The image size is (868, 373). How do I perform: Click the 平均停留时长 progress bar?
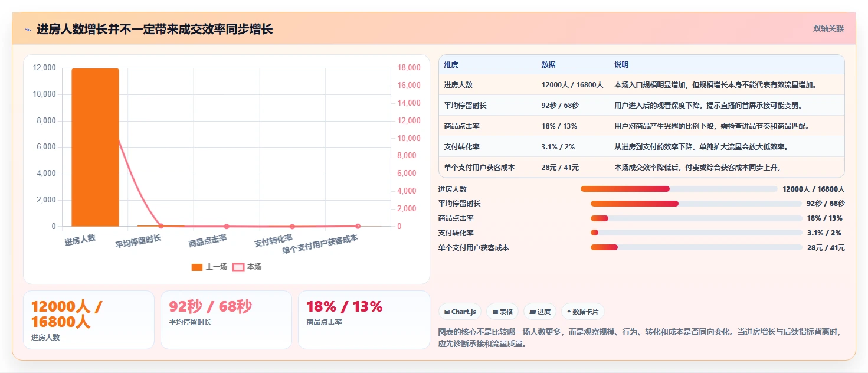(x=696, y=204)
